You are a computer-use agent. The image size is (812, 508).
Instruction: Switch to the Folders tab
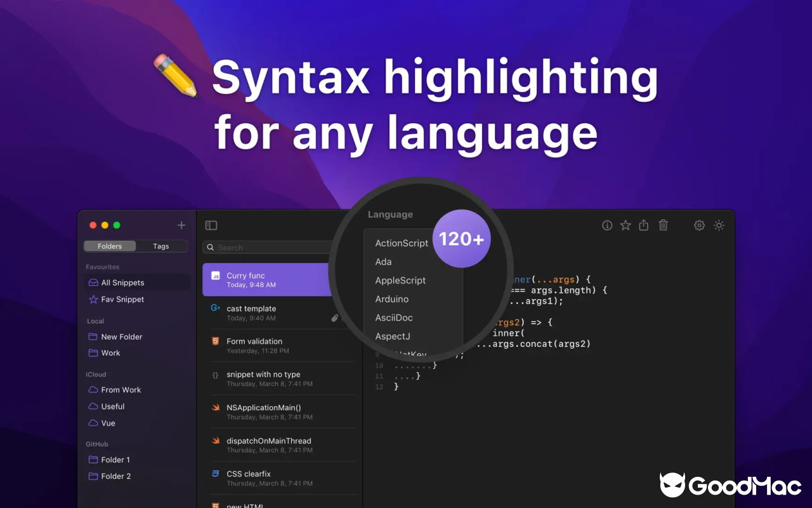coord(110,246)
